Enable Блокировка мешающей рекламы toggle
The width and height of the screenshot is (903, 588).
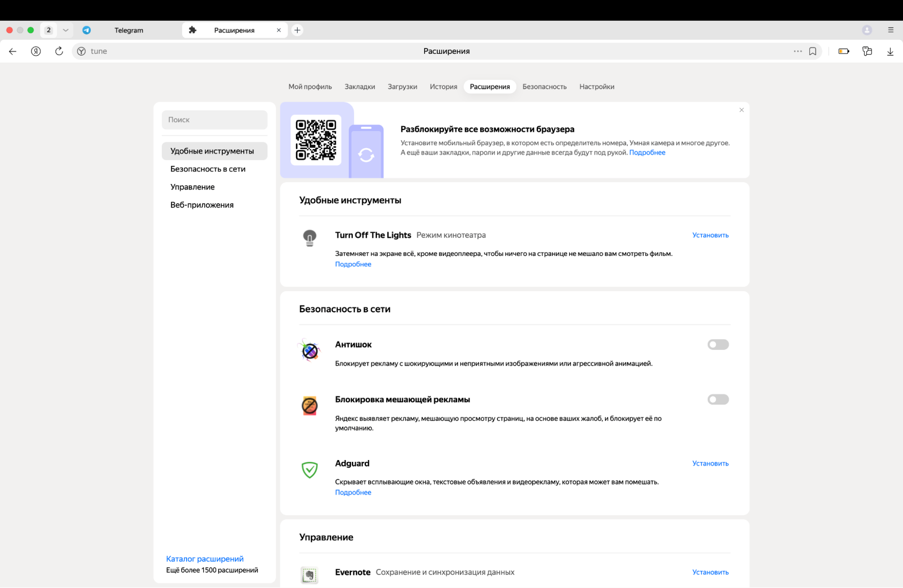[x=718, y=400]
